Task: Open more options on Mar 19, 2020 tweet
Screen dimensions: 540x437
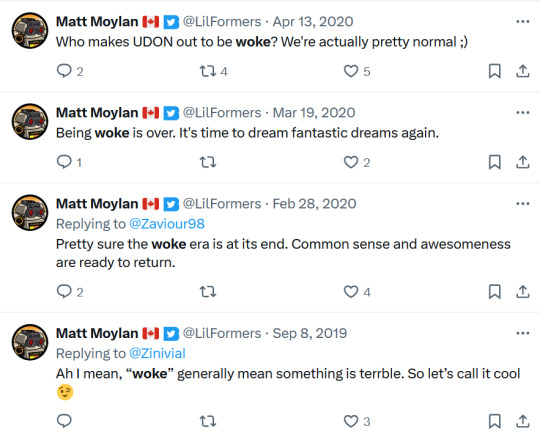Action: pyautogui.click(x=522, y=113)
